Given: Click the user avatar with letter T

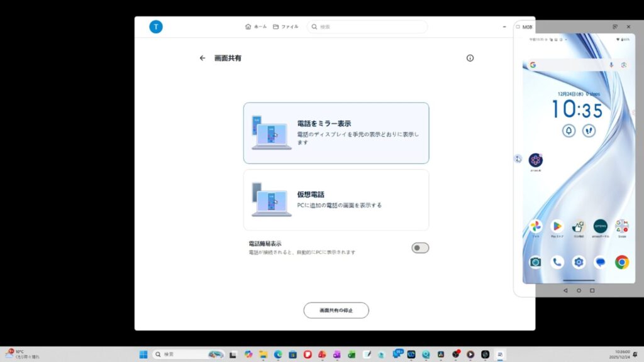Looking at the screenshot, I should point(156,26).
